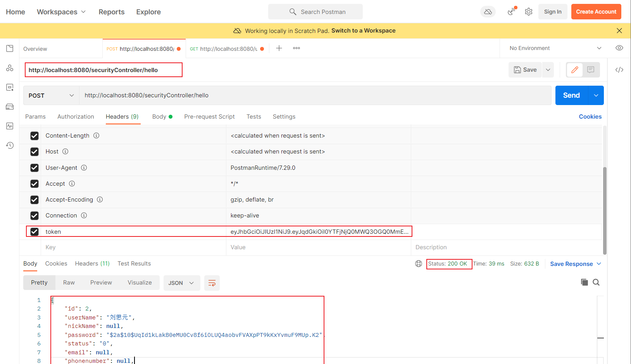Change the JSON response format dropdown

tap(181, 283)
